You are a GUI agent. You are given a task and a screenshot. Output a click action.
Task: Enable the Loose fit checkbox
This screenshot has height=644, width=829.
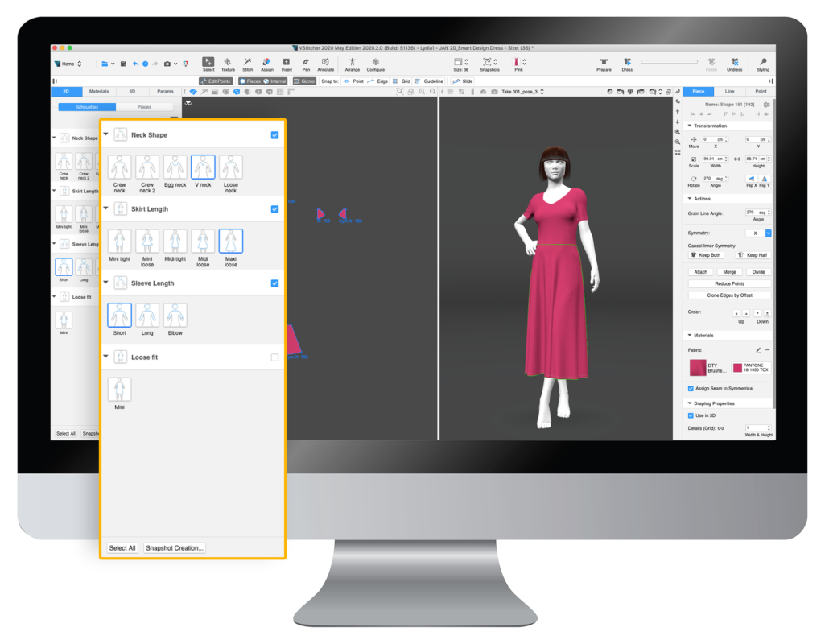tap(274, 357)
